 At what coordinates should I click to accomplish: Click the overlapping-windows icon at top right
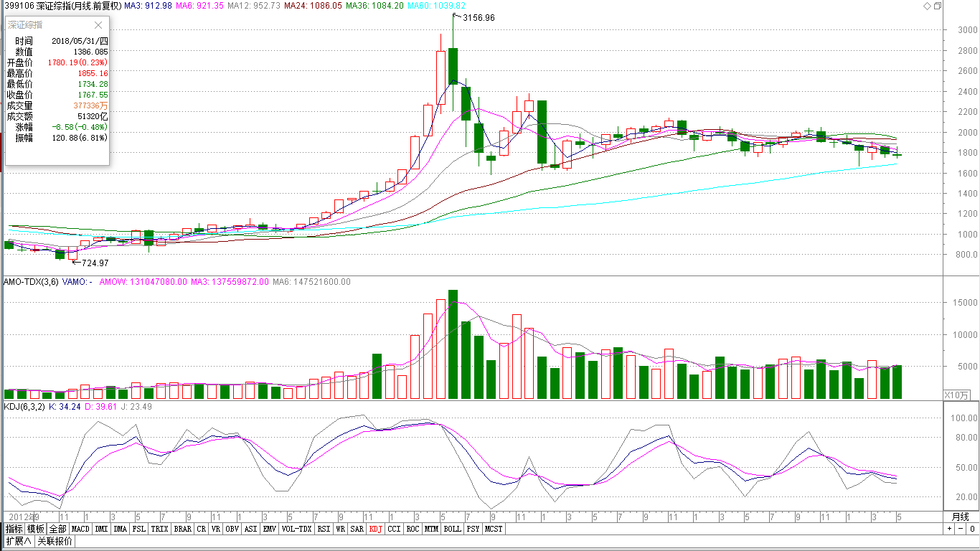point(937,6)
